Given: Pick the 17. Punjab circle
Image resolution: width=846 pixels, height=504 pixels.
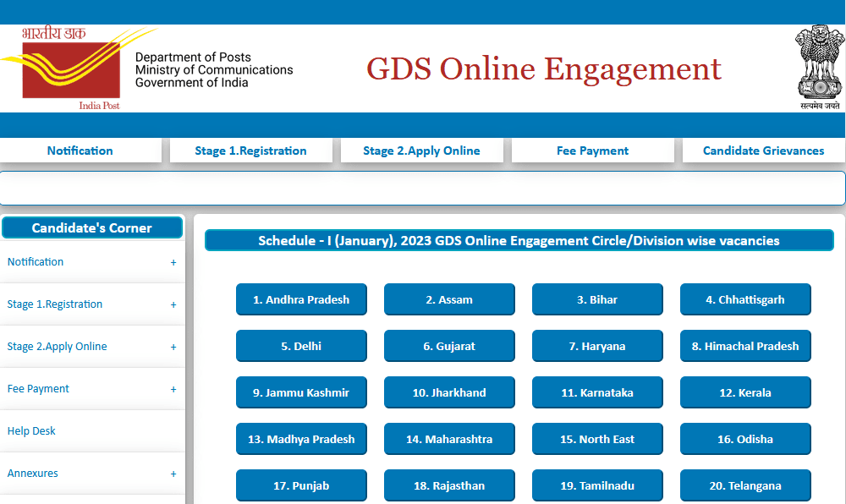Looking at the screenshot, I should click(301, 485).
